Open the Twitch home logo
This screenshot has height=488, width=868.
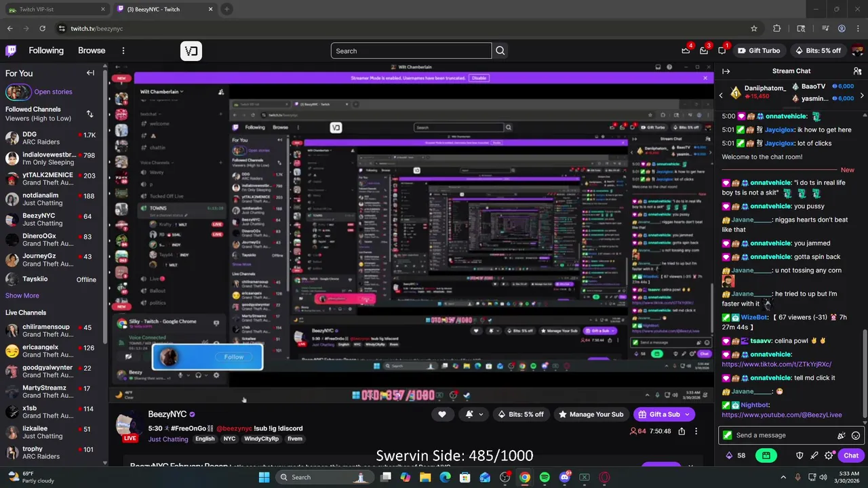11,51
